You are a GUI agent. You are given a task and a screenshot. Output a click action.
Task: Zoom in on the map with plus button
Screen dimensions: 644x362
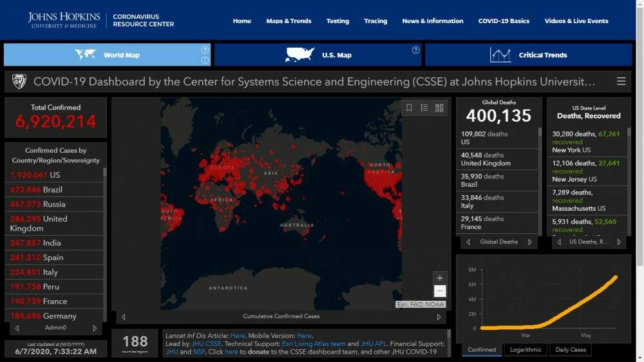coord(439,278)
